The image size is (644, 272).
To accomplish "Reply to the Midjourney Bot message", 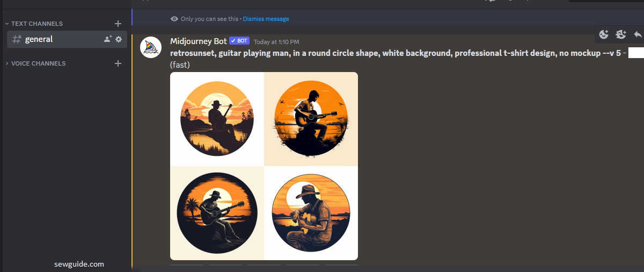I will click(x=638, y=34).
